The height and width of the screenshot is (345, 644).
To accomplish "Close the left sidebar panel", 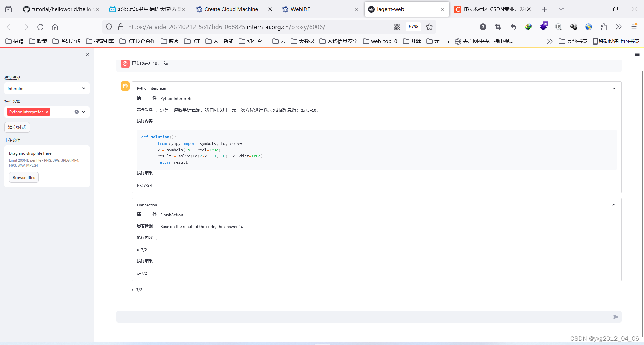I will tap(87, 55).
